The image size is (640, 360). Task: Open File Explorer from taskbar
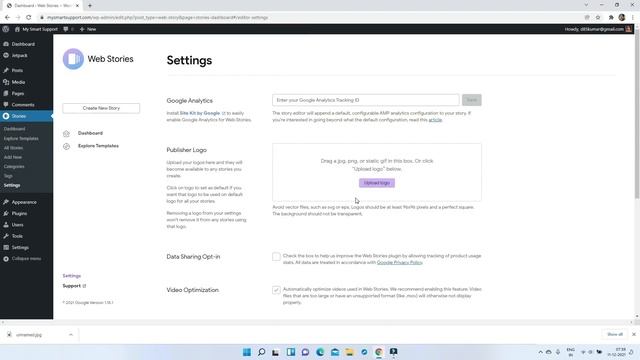click(349, 352)
